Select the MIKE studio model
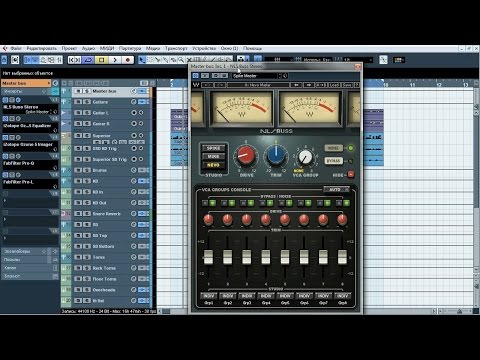 point(214,156)
